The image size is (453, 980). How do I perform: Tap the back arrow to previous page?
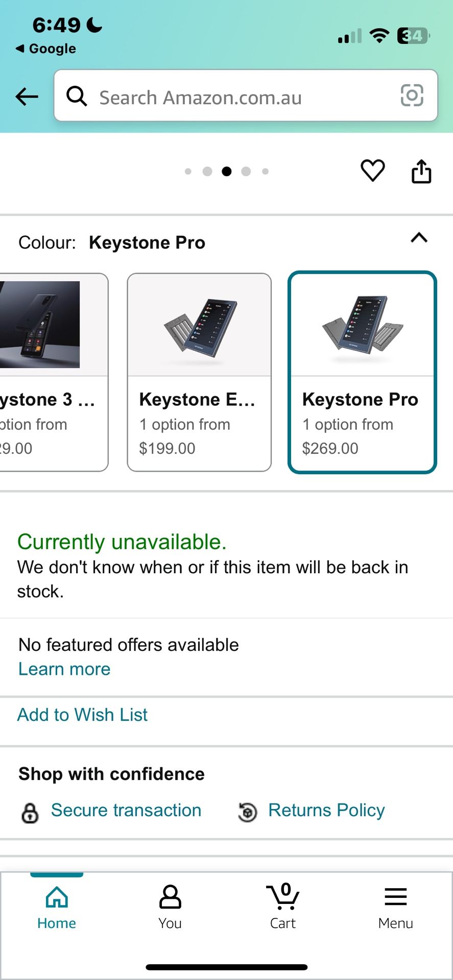(x=27, y=96)
